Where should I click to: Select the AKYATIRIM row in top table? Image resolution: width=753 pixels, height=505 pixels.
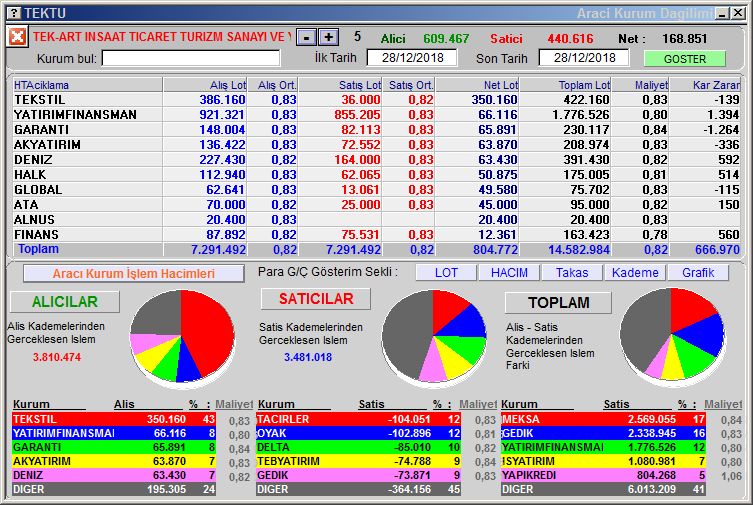click(x=376, y=144)
